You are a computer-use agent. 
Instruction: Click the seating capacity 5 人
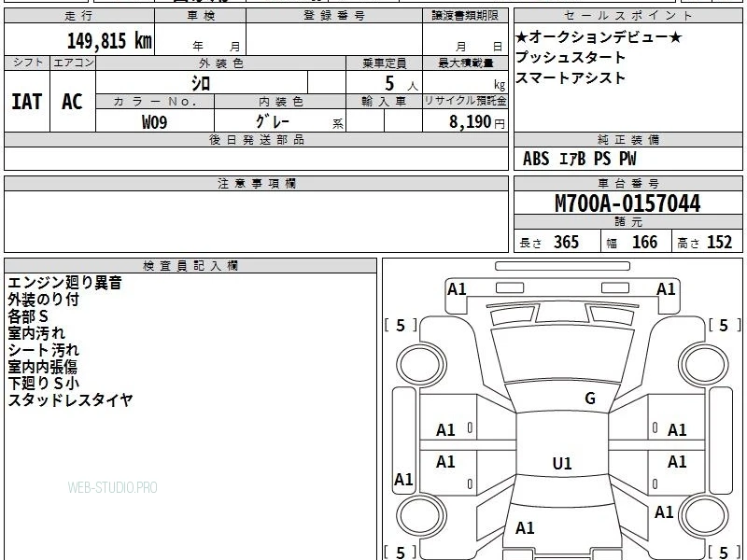(x=401, y=84)
